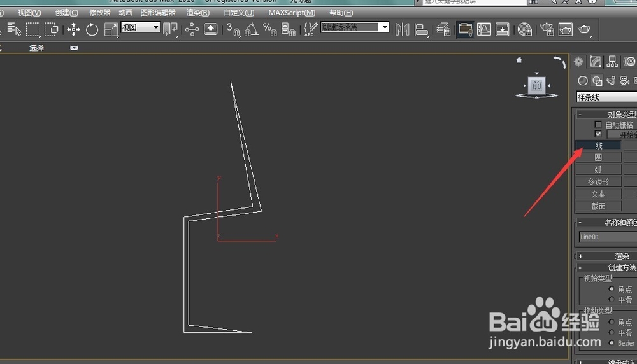This screenshot has width=637, height=364.
Task: Toggle keyboard shortcut override icon
Action: coord(210,29)
